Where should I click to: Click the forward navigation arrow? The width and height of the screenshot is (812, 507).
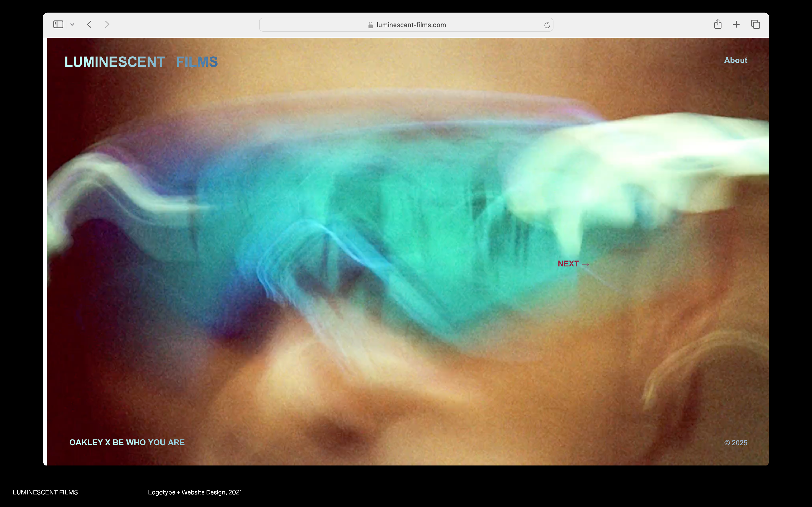(107, 25)
